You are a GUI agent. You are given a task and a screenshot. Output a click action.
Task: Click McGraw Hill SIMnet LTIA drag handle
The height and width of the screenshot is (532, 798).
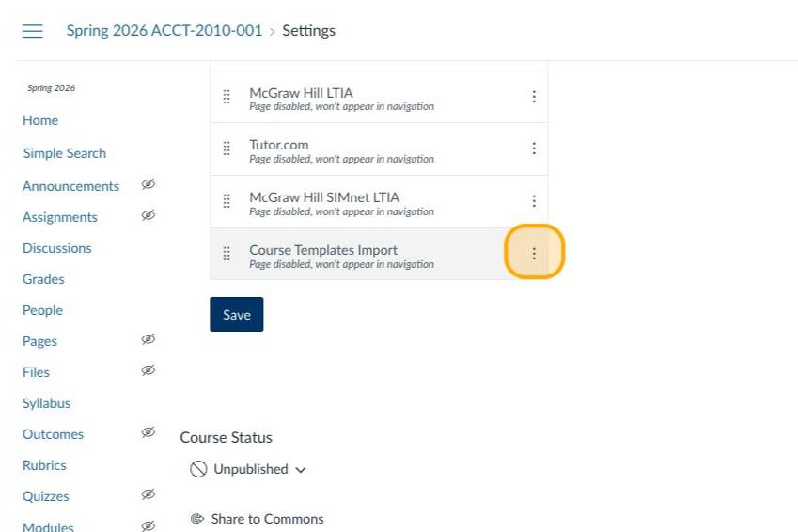(227, 201)
